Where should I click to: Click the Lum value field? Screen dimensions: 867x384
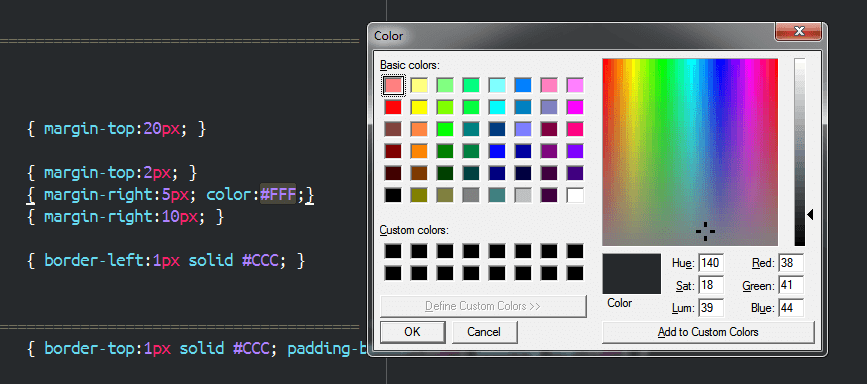[711, 308]
